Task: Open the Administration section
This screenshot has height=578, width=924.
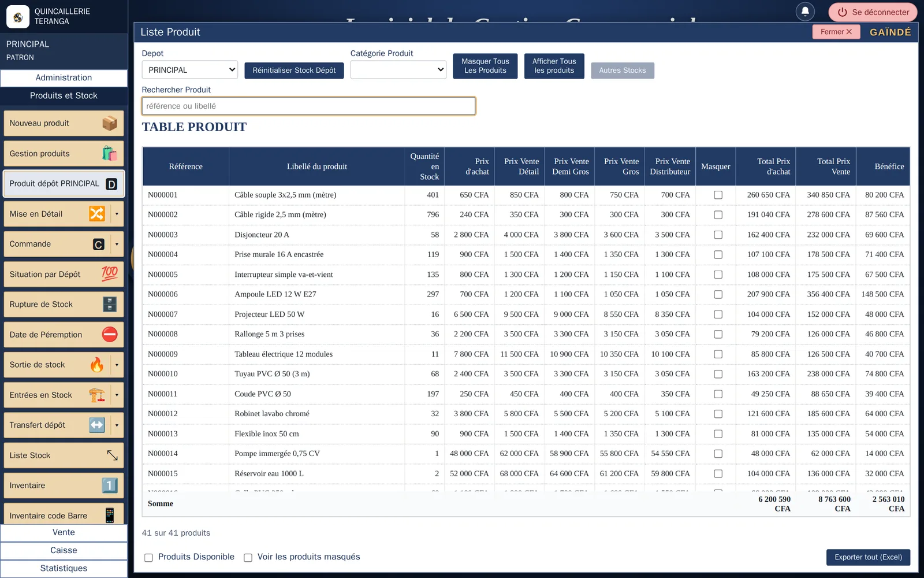Action: click(64, 77)
